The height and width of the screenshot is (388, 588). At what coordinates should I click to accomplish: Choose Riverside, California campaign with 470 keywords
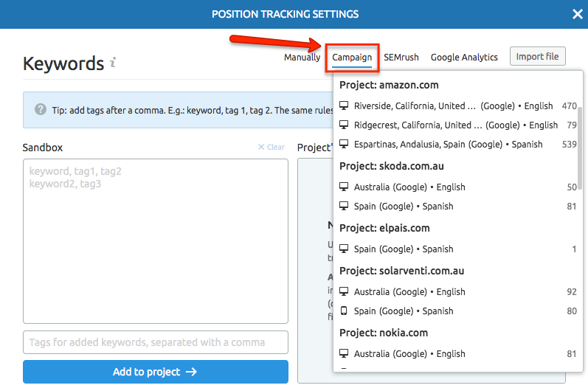457,105
